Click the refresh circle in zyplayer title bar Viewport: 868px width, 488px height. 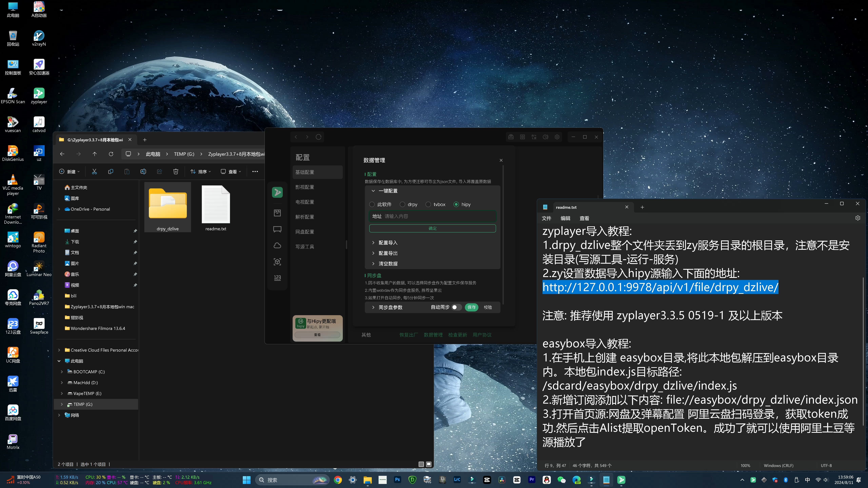pos(318,137)
